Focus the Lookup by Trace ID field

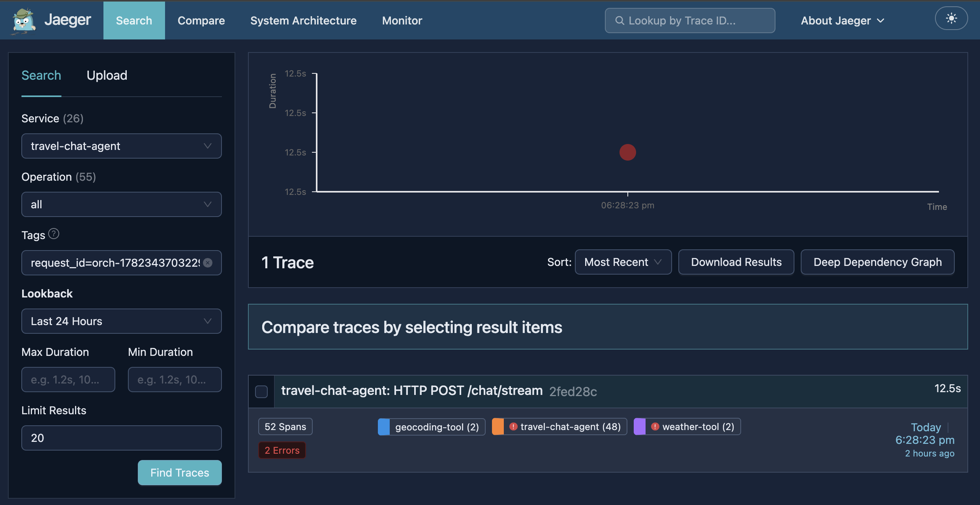tap(690, 21)
